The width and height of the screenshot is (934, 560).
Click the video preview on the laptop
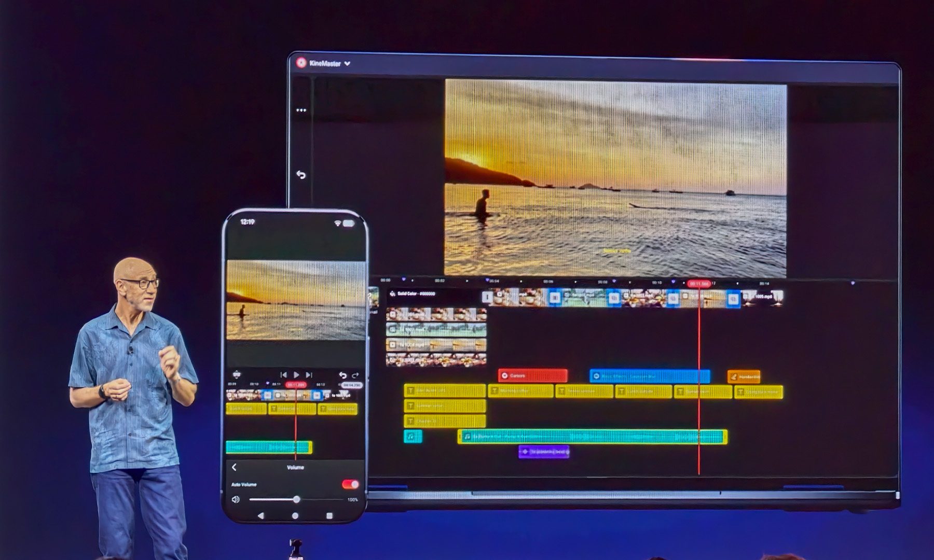[615, 178]
